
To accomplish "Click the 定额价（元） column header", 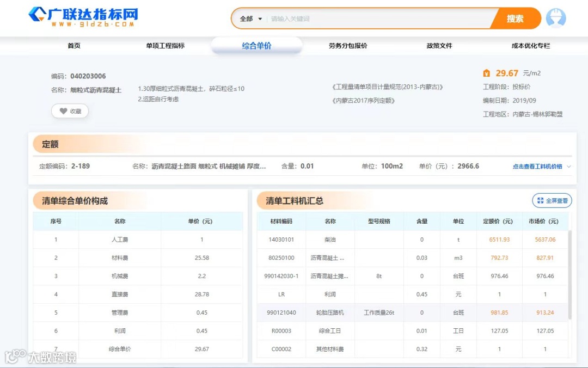I will coord(498,222).
